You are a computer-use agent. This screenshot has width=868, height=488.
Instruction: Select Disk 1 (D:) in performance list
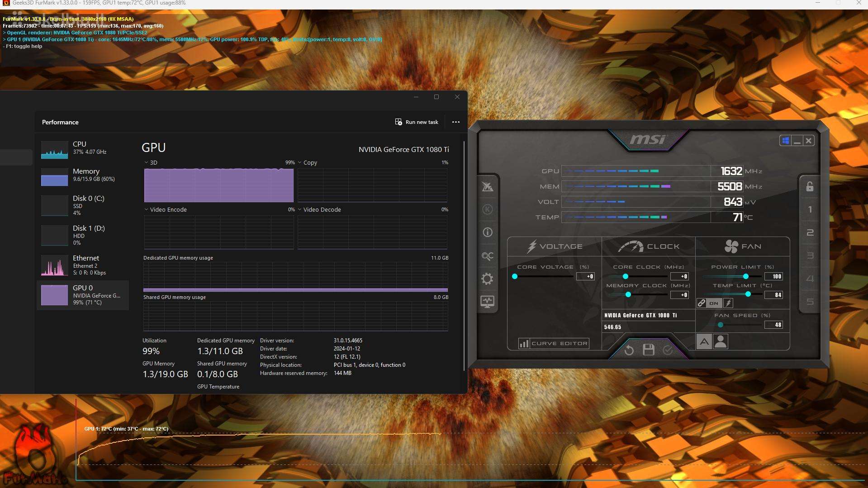83,235
